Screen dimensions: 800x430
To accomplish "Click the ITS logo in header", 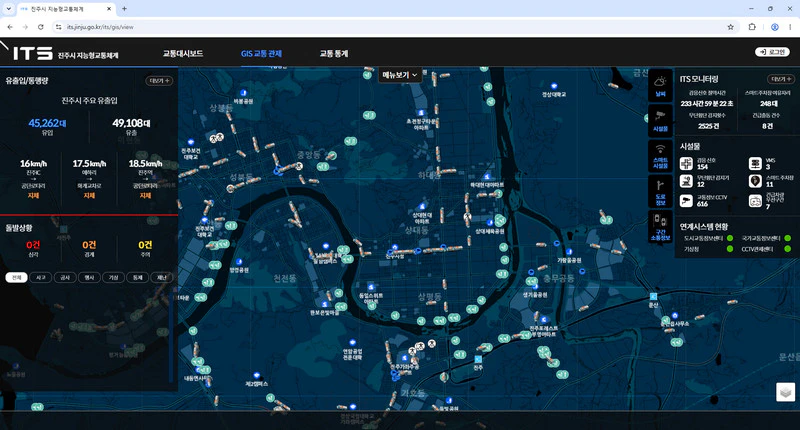I will (33, 53).
